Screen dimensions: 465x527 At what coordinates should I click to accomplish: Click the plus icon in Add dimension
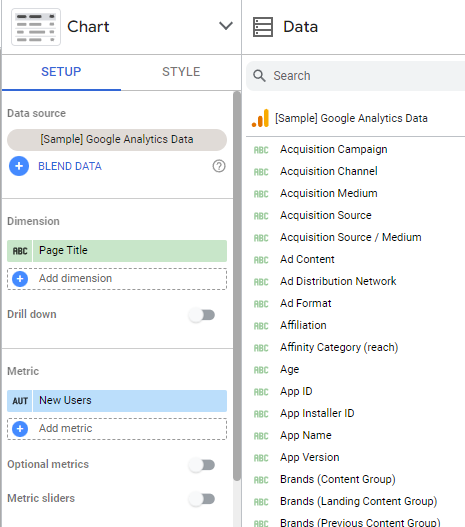(20, 279)
